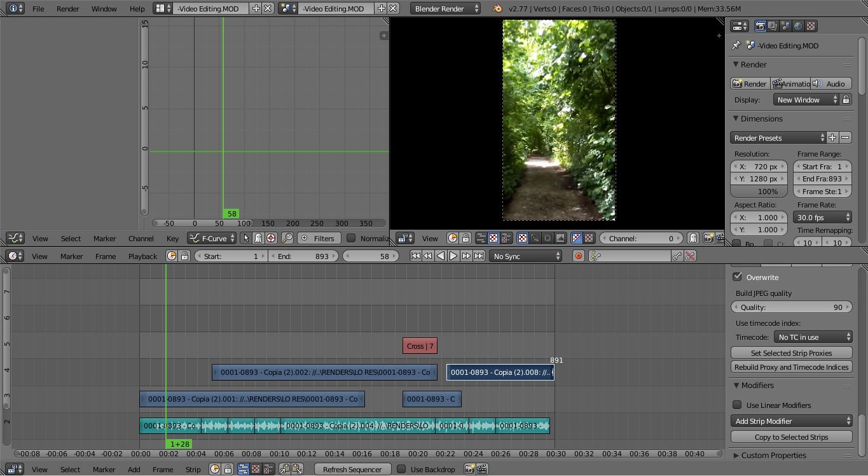Click the Copy to Selected Strips button
The height and width of the screenshot is (476, 868).
(x=791, y=437)
